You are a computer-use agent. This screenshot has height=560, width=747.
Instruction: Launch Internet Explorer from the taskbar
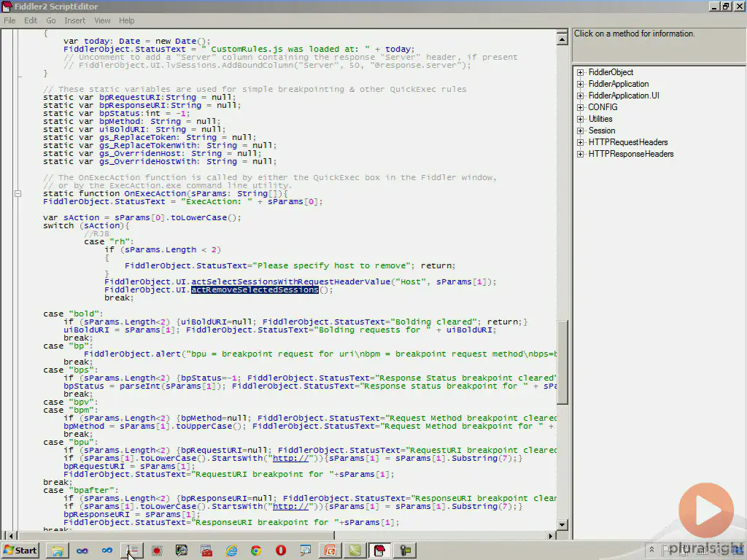tap(231, 551)
